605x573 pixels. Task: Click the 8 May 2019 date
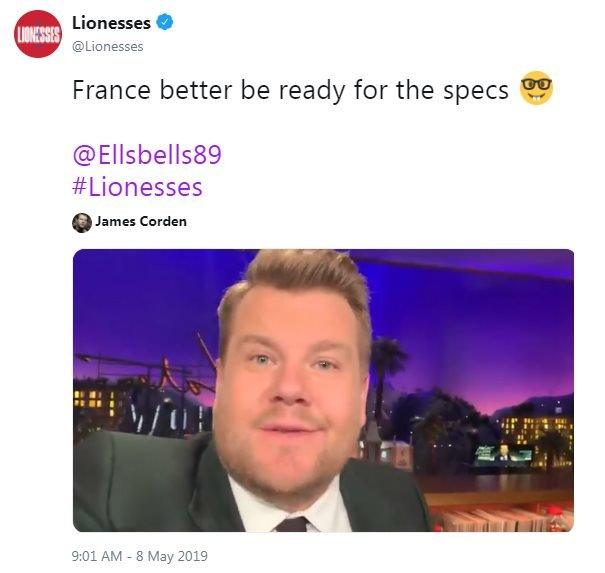(172, 556)
